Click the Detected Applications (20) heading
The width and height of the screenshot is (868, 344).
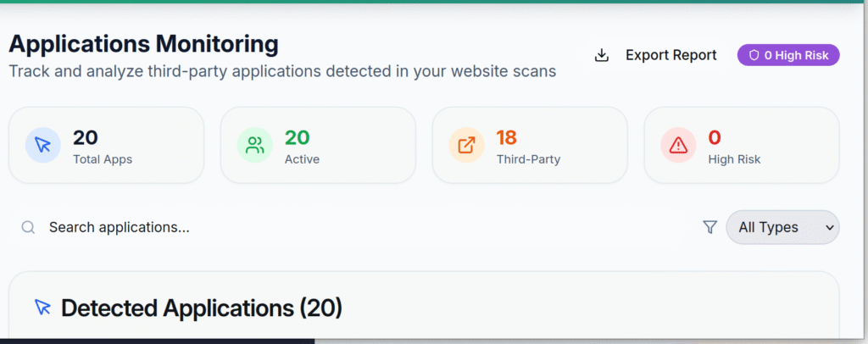[202, 308]
